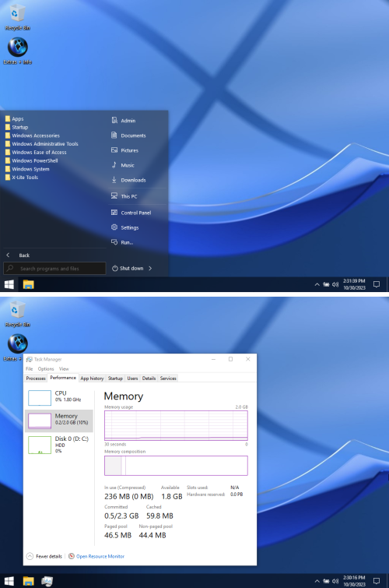Click the volume icon in the upper system tray
The height and width of the screenshot is (588, 389).
[335, 284]
